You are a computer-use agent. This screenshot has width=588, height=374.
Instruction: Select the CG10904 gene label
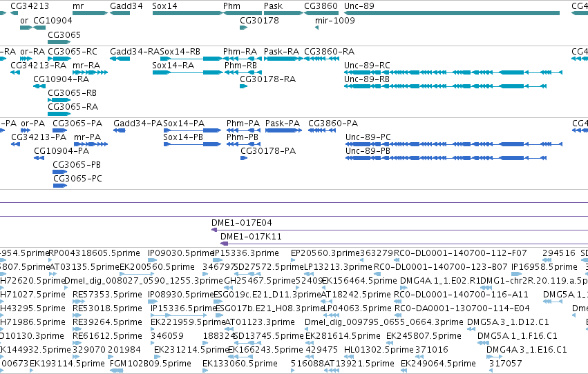click(53, 20)
